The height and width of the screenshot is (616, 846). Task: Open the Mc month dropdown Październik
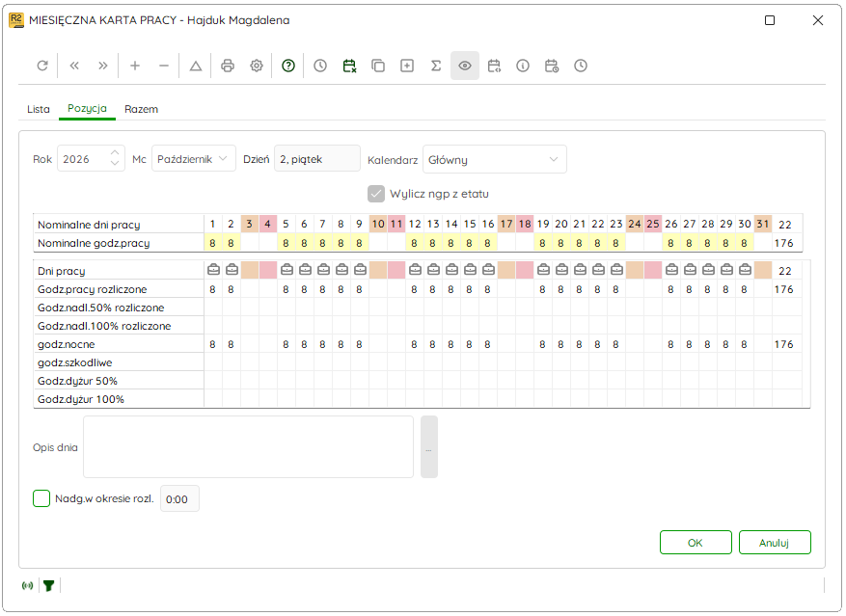click(193, 159)
